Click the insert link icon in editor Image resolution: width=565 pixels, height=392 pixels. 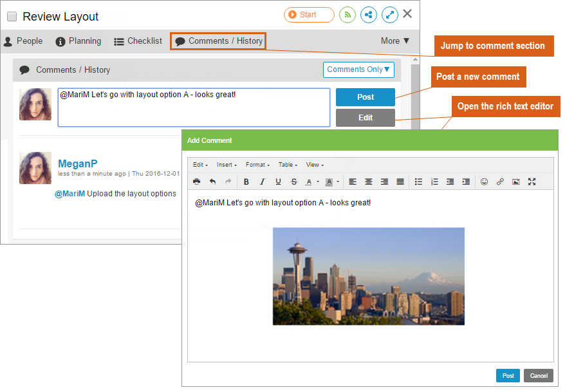click(500, 182)
